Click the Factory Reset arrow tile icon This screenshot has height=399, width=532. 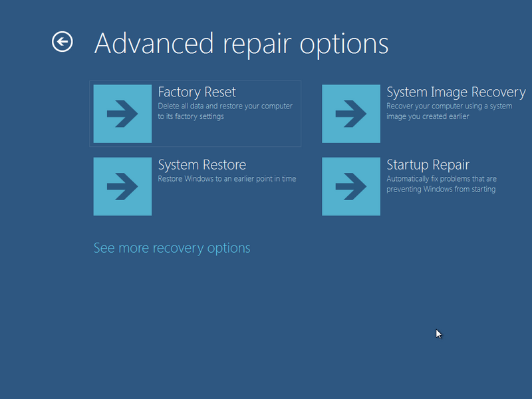(x=122, y=114)
